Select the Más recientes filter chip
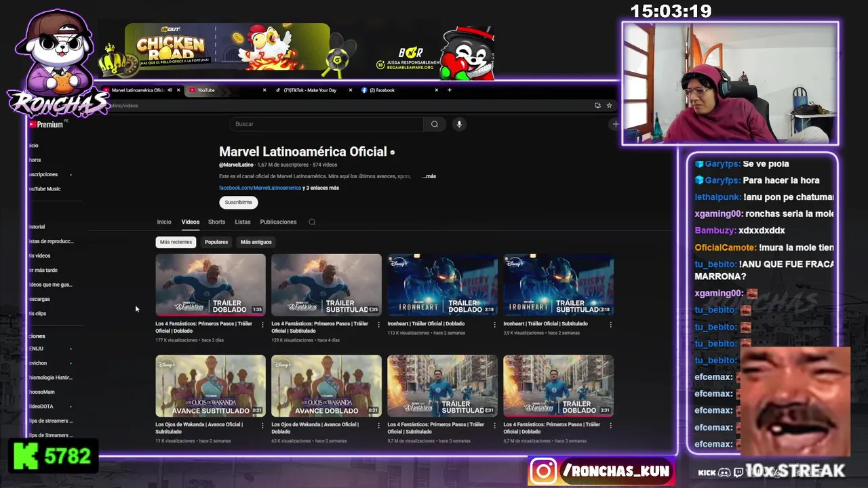The width and height of the screenshot is (868, 488). point(176,242)
